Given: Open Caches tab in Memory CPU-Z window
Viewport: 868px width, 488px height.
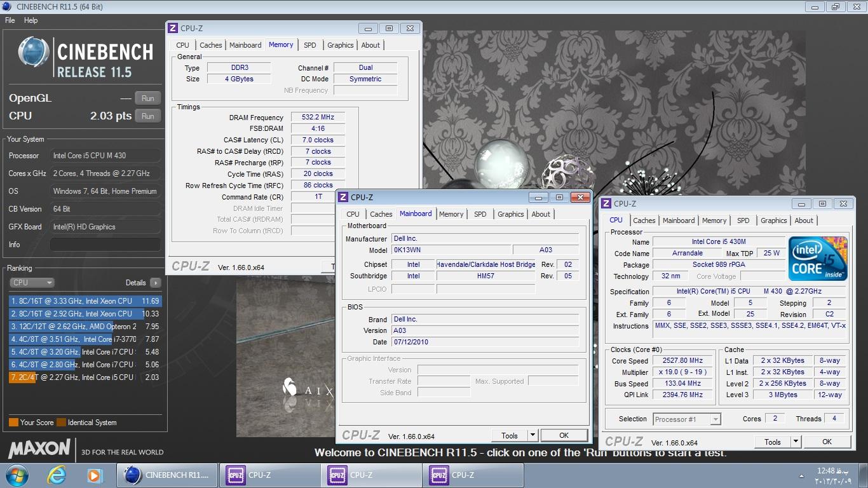Looking at the screenshot, I should [x=211, y=45].
